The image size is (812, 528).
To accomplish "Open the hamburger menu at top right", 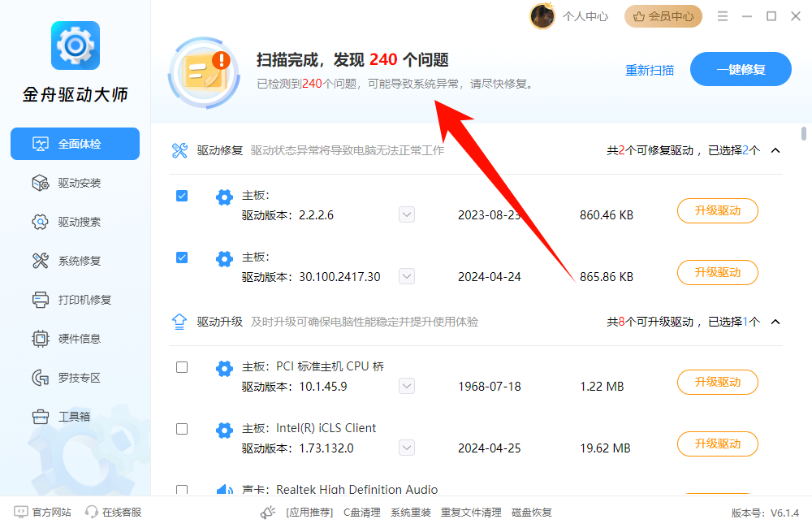I will point(721,15).
